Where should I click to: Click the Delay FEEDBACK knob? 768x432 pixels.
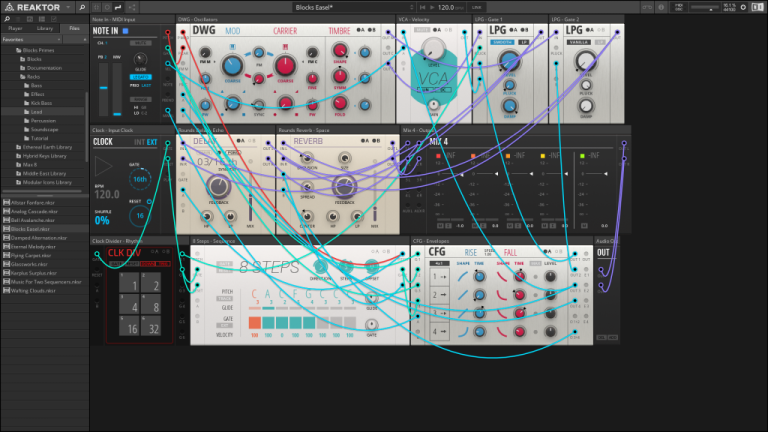218,187
